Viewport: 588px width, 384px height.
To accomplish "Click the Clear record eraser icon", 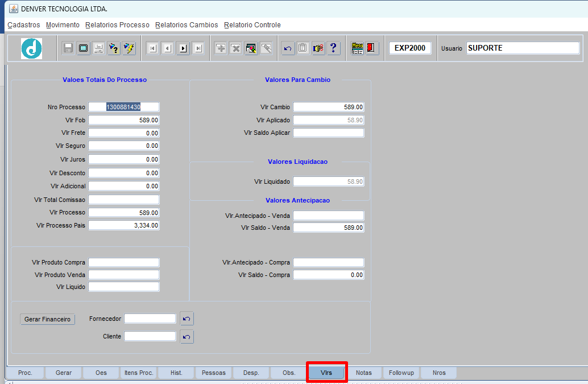I will [251, 48].
